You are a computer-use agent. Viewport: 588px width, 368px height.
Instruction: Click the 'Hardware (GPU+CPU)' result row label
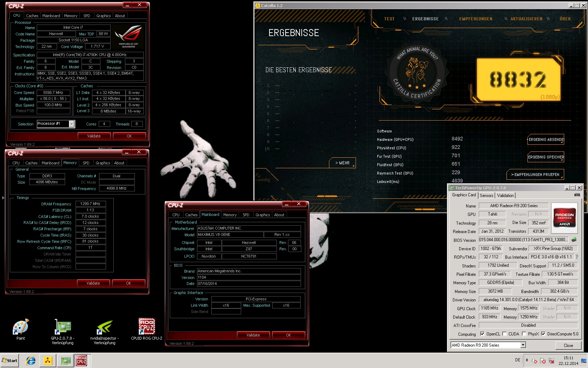point(395,139)
